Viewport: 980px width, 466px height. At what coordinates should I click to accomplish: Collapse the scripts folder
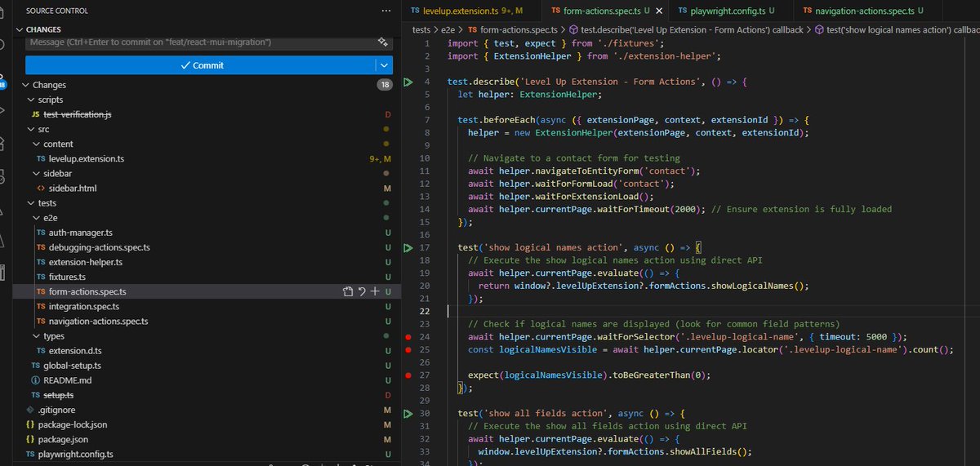(30, 100)
